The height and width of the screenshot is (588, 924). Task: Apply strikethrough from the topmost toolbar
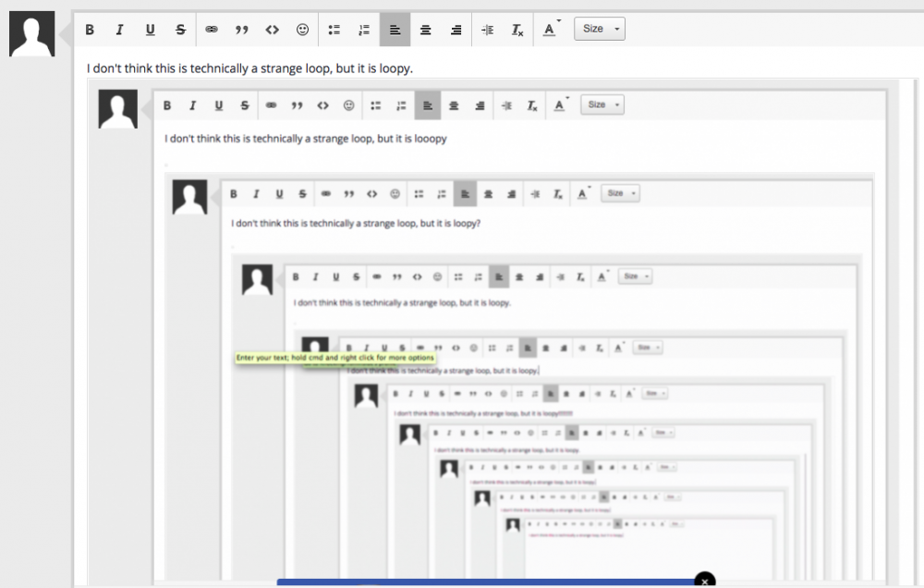(180, 30)
